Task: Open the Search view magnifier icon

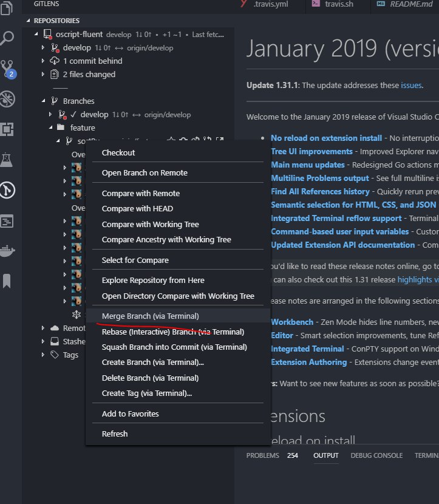Action: (x=7, y=38)
